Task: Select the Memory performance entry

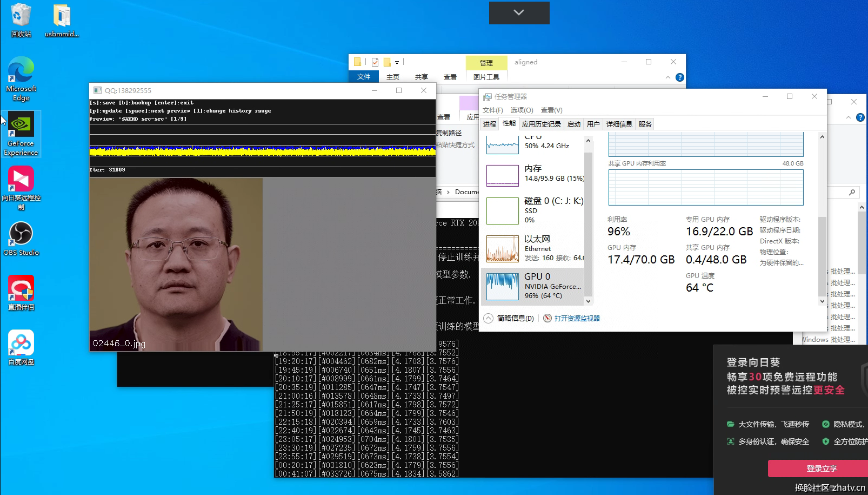Action: tap(532, 175)
